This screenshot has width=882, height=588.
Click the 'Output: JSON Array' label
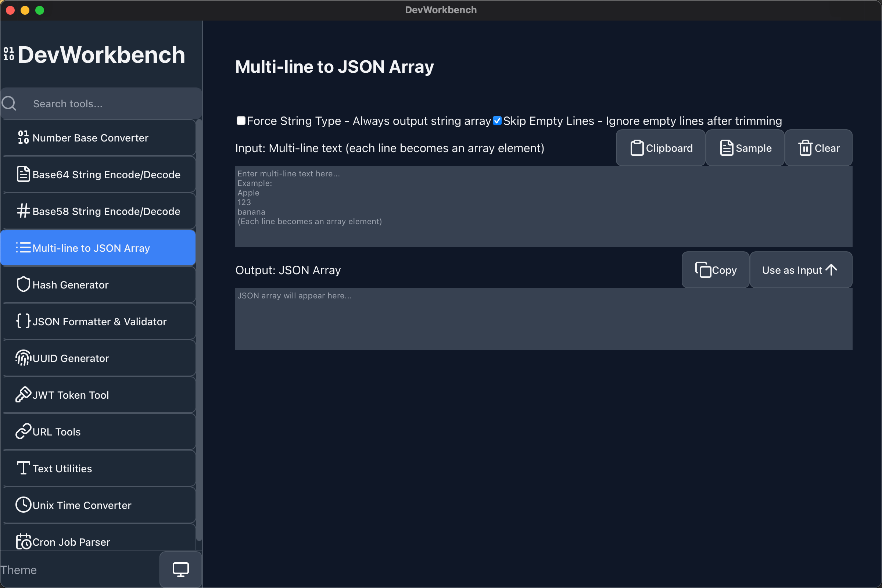[288, 270]
